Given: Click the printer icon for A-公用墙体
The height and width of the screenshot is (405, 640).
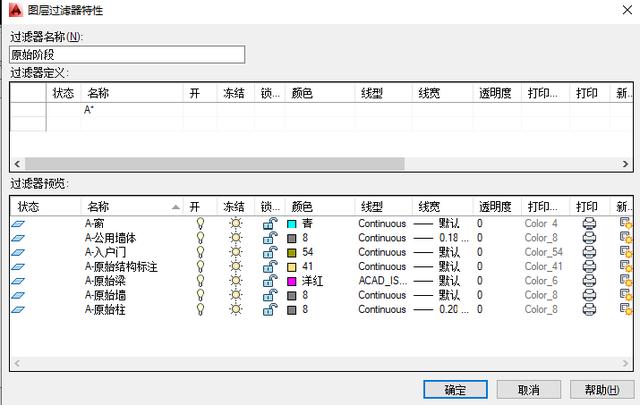Looking at the screenshot, I should tap(589, 238).
